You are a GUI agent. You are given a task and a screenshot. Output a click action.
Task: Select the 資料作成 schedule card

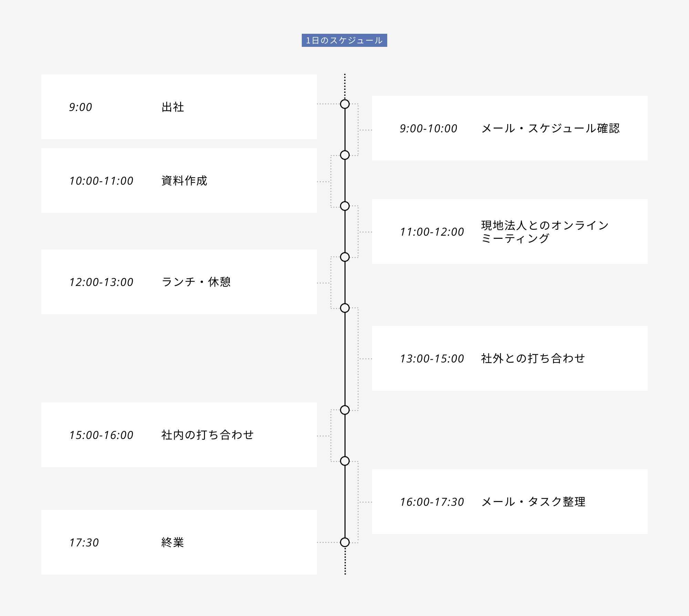point(179,181)
